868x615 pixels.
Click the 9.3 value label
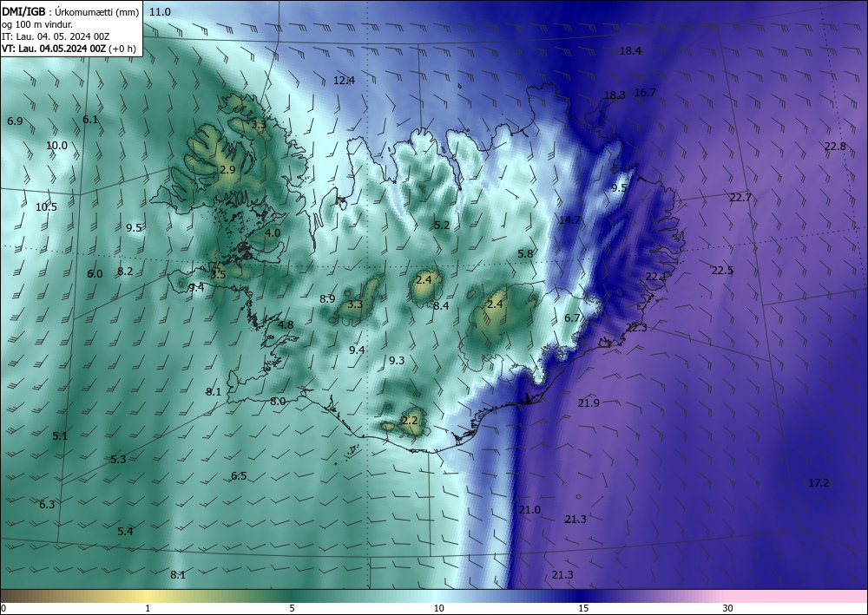coord(397,360)
